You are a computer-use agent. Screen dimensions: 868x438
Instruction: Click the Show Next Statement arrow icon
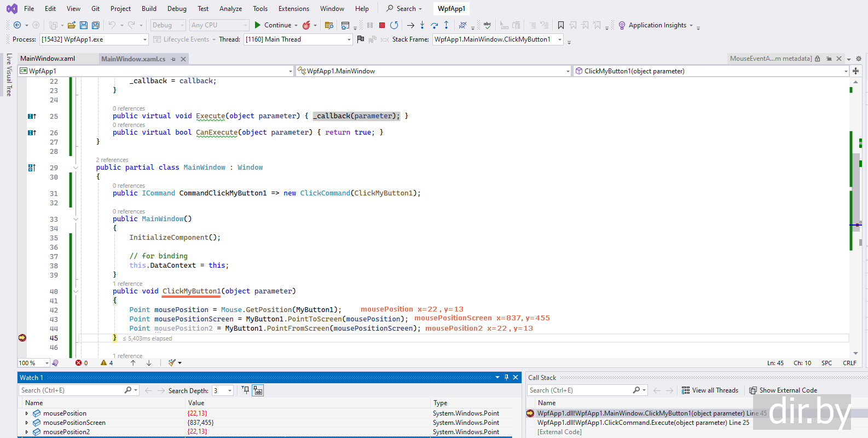click(410, 25)
